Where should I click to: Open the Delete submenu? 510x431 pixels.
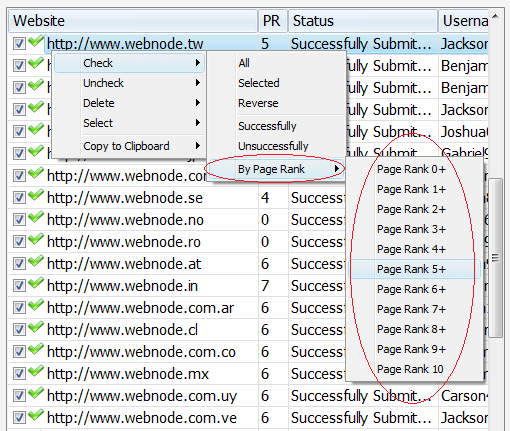point(129,103)
